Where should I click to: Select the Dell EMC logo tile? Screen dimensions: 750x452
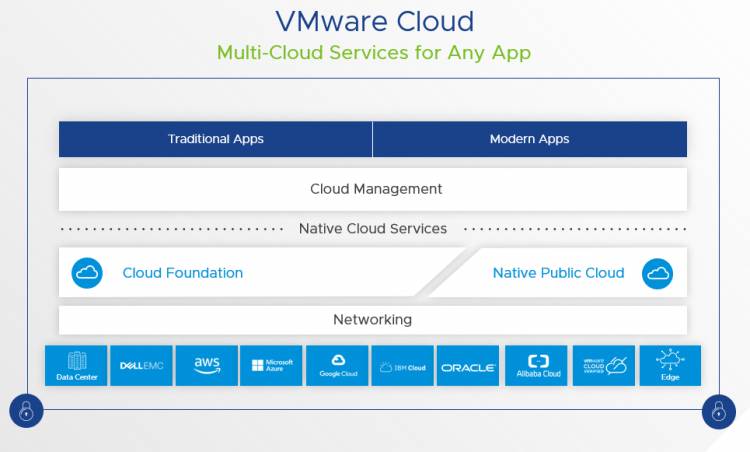[141, 366]
